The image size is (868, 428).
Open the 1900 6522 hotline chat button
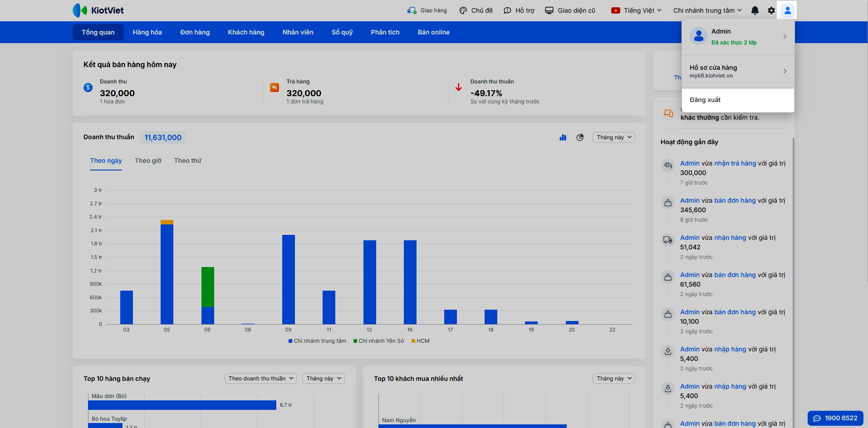coord(835,418)
